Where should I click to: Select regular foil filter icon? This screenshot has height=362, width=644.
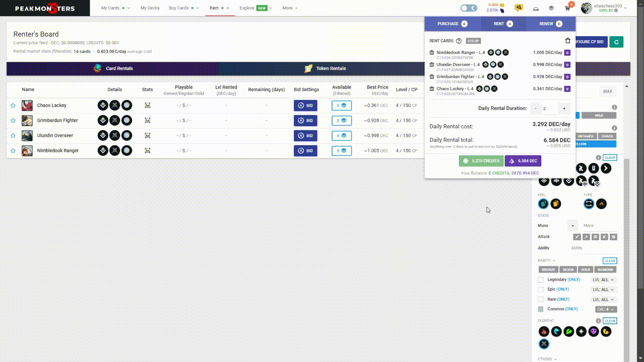pyautogui.click(x=543, y=204)
